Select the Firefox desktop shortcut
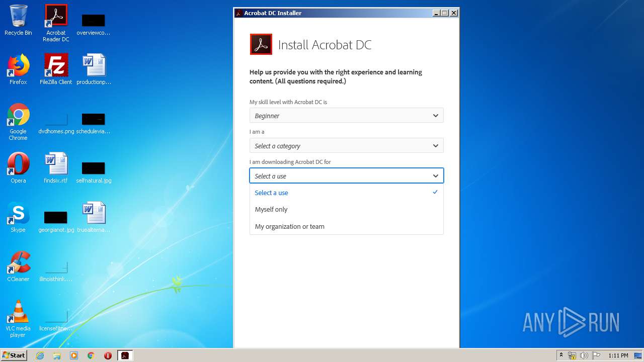644x362 pixels. (18, 69)
